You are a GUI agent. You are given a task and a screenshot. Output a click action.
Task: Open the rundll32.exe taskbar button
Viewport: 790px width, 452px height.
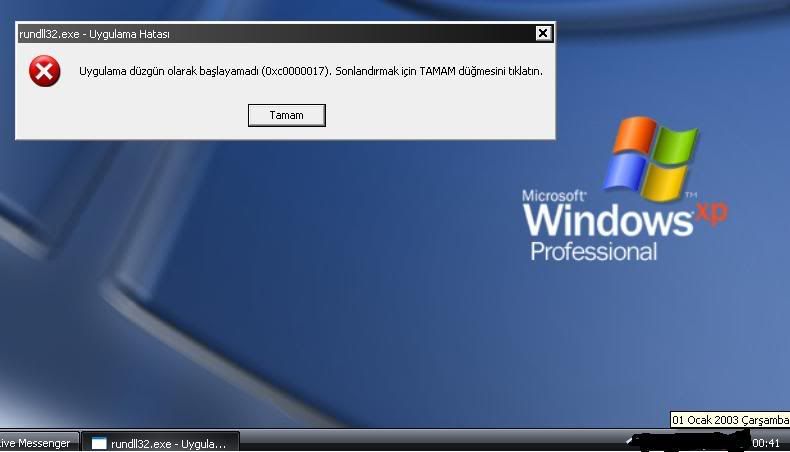tap(160, 443)
